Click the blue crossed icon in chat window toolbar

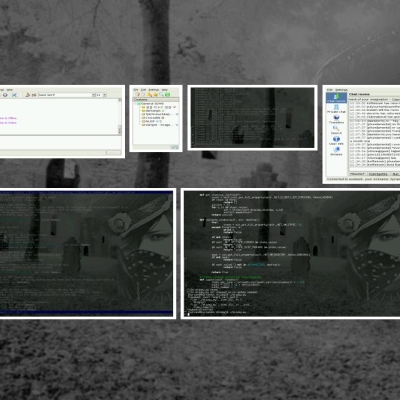(14, 95)
